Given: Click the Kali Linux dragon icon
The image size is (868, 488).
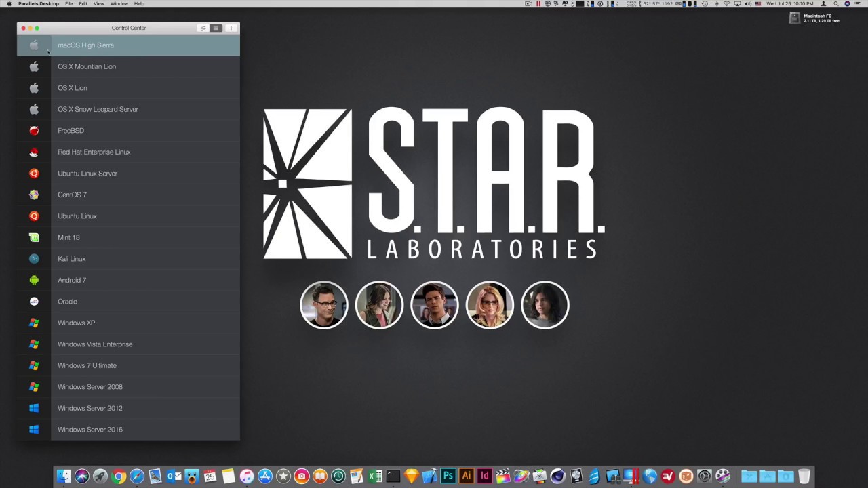Looking at the screenshot, I should pos(34,258).
